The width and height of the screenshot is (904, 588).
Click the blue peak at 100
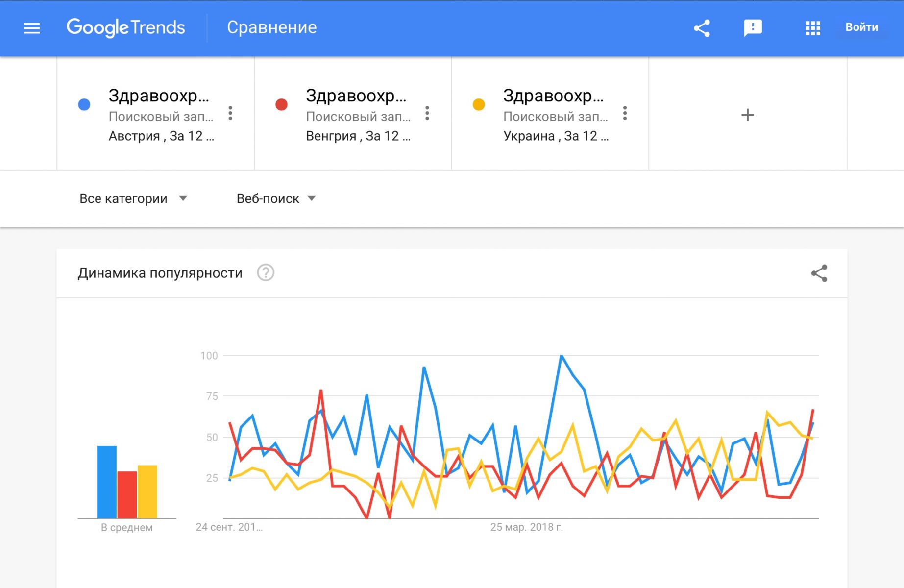tap(562, 356)
